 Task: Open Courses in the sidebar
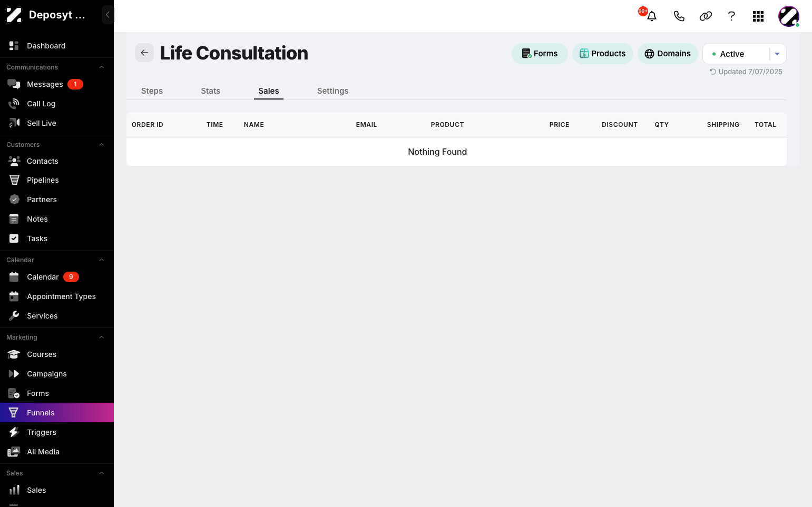tap(57, 354)
